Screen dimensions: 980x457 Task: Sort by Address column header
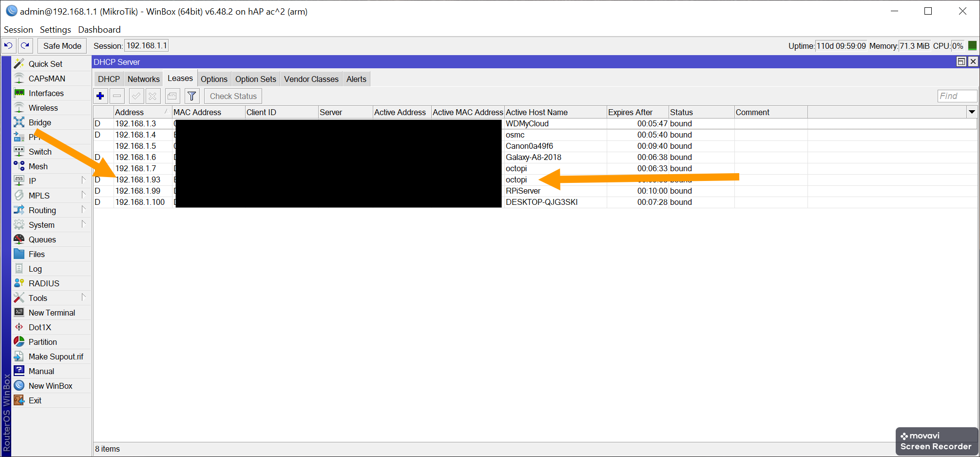coord(143,112)
